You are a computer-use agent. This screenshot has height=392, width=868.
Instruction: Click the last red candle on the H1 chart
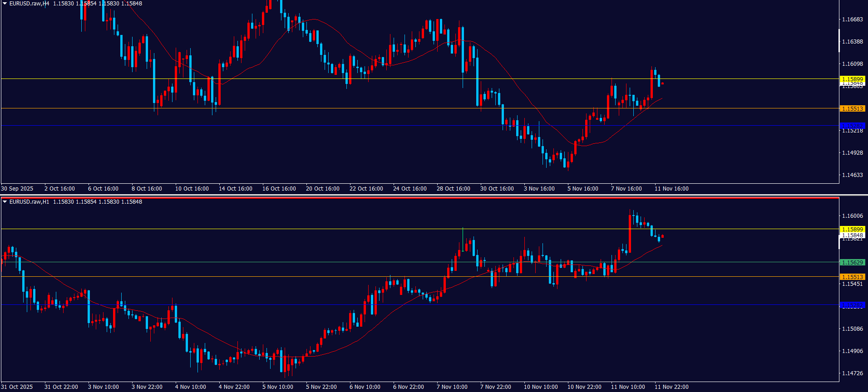pos(662,236)
